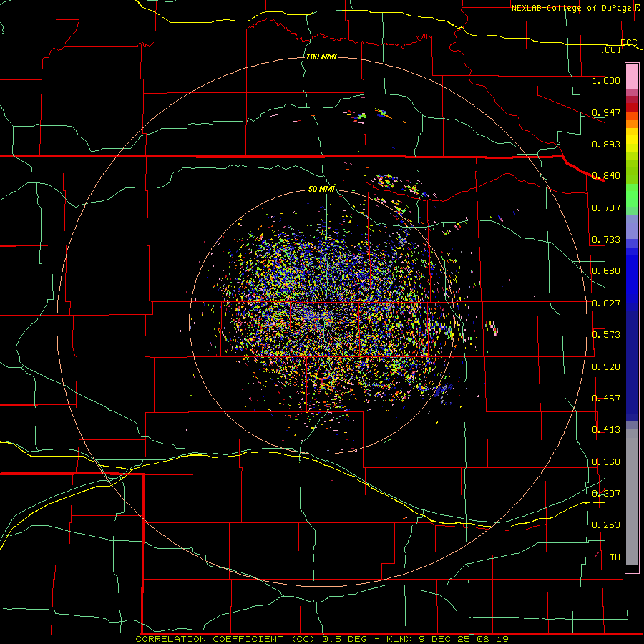Select the 0.253 legend value
This screenshot has height=644, width=644.
[x=606, y=525]
